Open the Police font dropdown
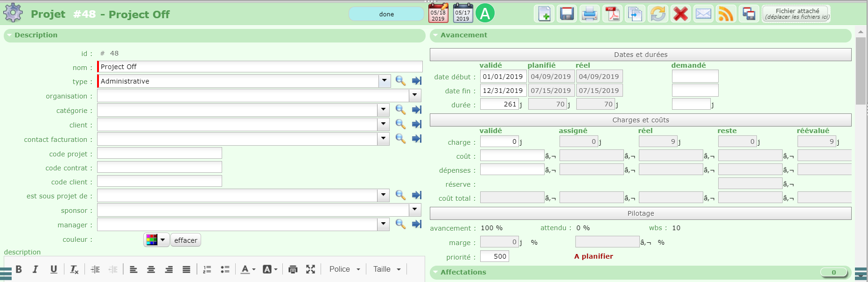 [344, 269]
